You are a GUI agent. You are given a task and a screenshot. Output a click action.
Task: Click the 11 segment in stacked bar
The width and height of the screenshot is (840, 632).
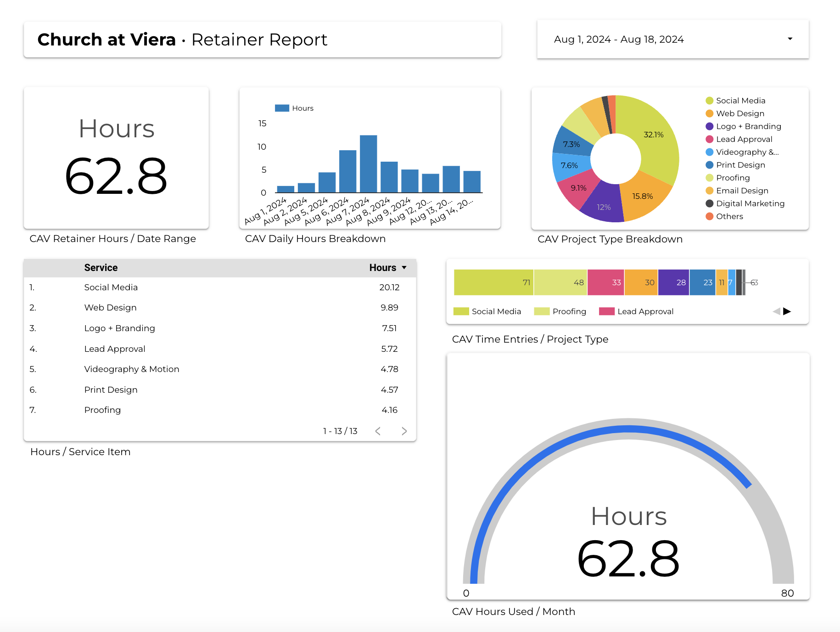[x=722, y=282]
